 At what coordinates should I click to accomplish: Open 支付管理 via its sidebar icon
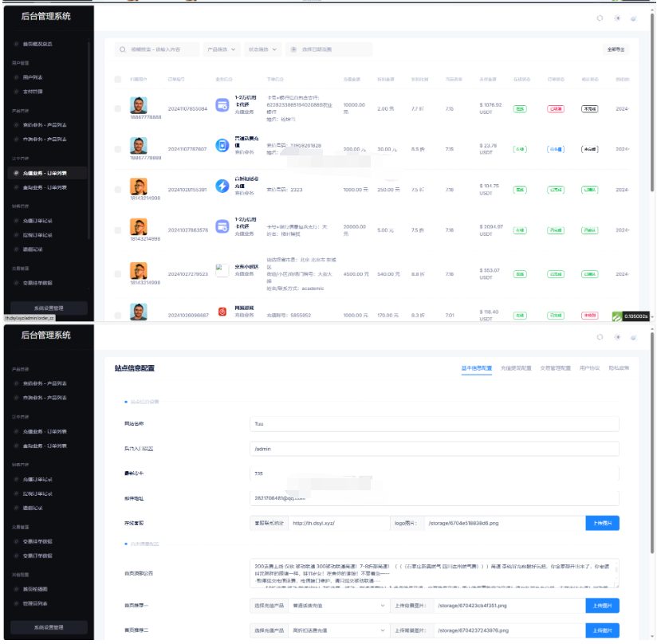point(16,92)
